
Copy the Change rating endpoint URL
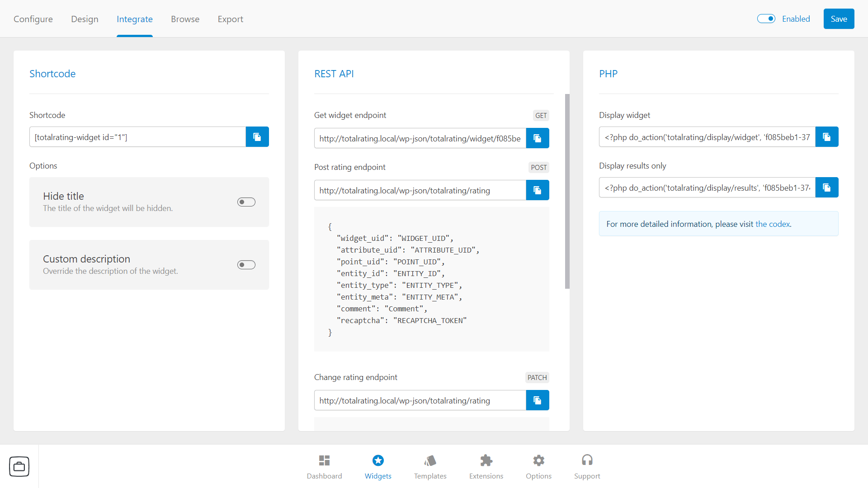point(538,400)
